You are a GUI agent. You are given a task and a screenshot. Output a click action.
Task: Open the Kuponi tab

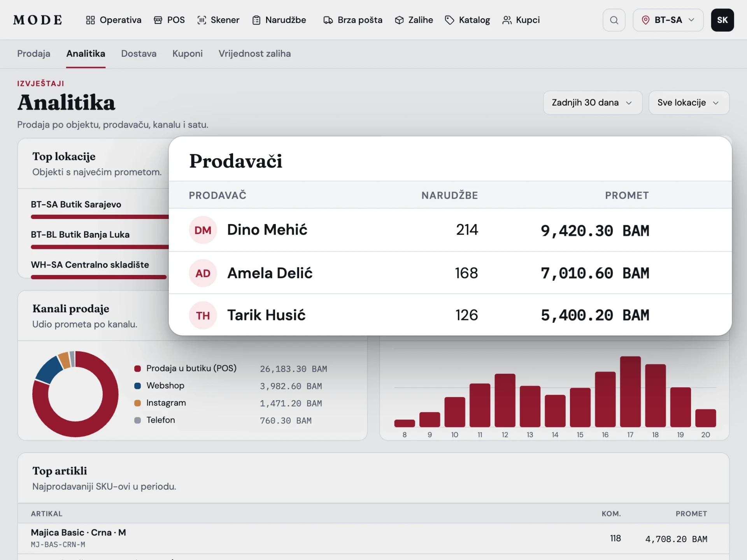tap(188, 54)
